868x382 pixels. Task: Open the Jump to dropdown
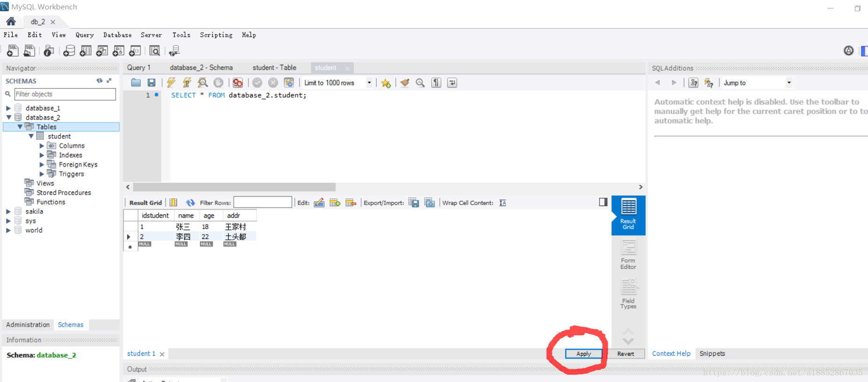tap(789, 83)
